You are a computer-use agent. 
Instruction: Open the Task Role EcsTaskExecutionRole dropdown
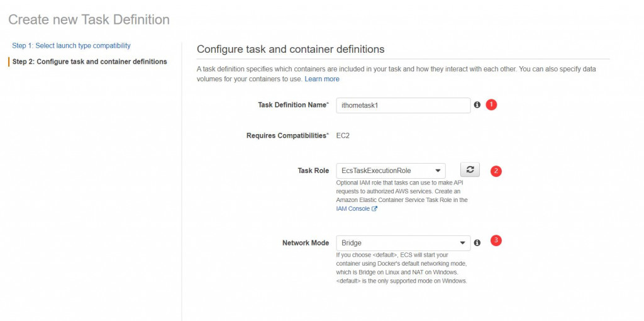[391, 171]
